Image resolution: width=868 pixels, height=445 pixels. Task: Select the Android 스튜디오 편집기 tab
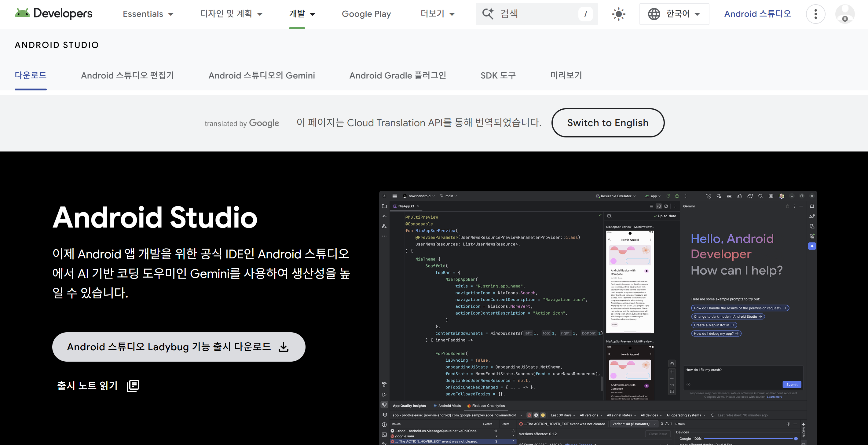[127, 75]
